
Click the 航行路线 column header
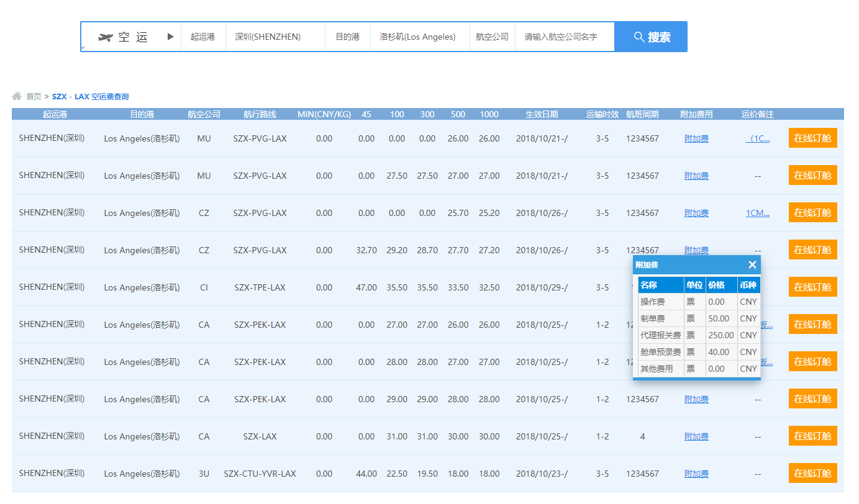point(260,114)
